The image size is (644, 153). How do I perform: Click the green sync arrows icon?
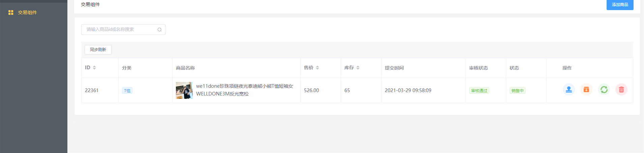coord(604,89)
